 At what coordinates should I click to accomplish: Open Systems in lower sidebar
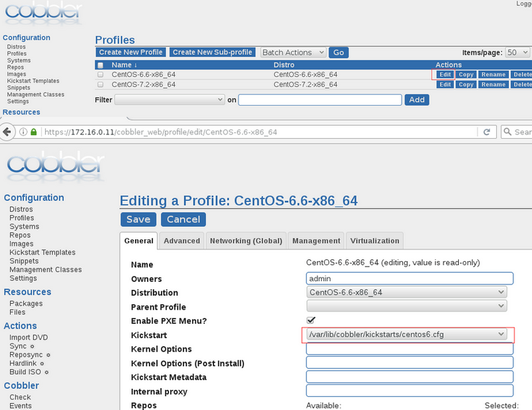click(24, 227)
